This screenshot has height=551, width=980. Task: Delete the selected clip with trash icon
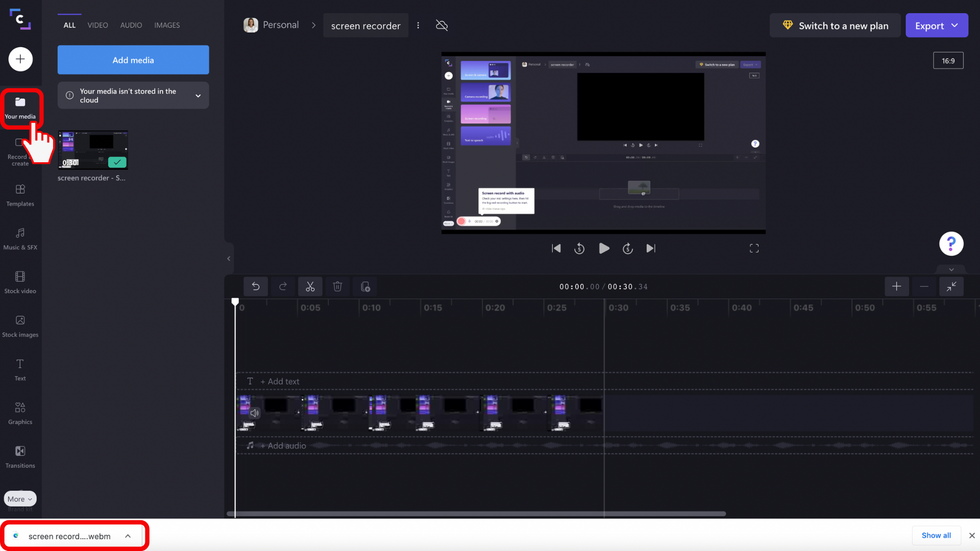337,286
